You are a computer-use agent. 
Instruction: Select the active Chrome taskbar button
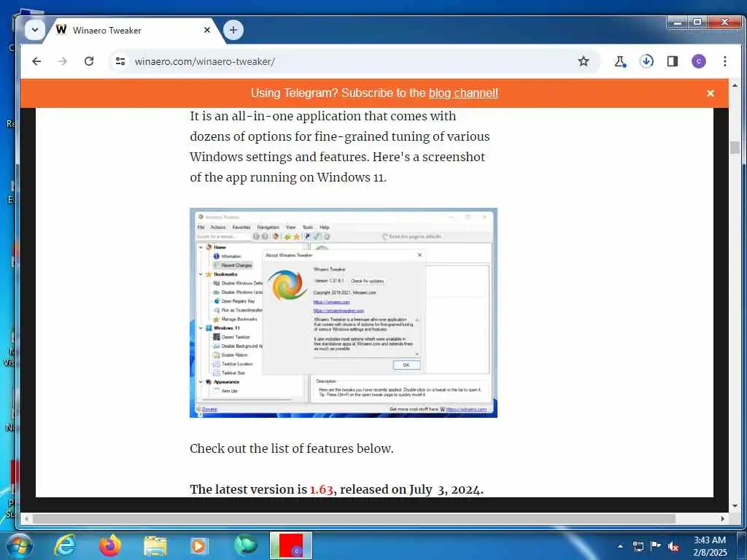pyautogui.click(x=291, y=545)
